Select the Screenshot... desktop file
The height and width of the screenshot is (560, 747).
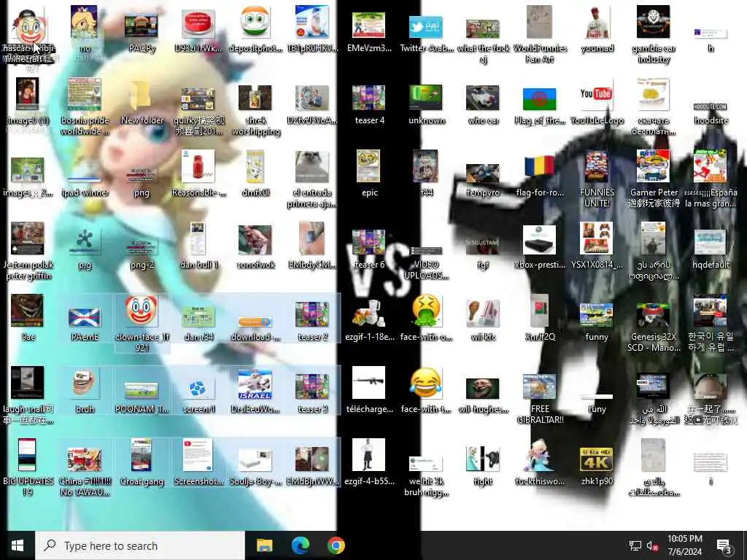pyautogui.click(x=198, y=462)
